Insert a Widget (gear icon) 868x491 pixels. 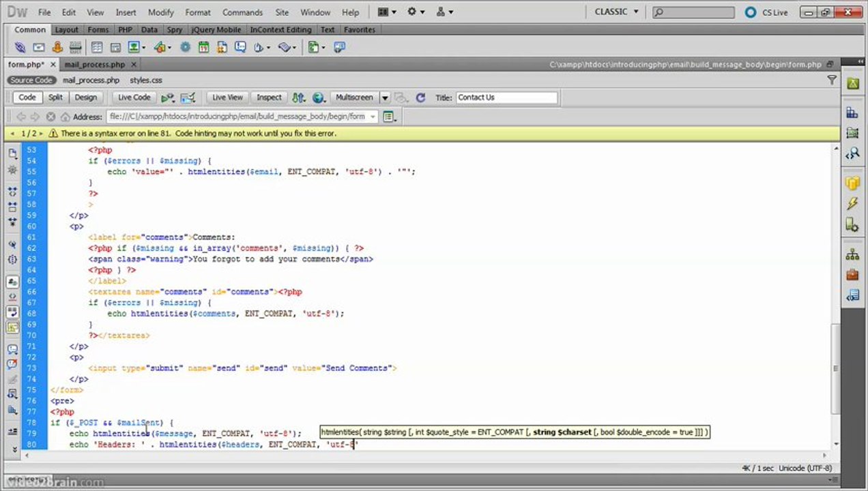(x=185, y=47)
